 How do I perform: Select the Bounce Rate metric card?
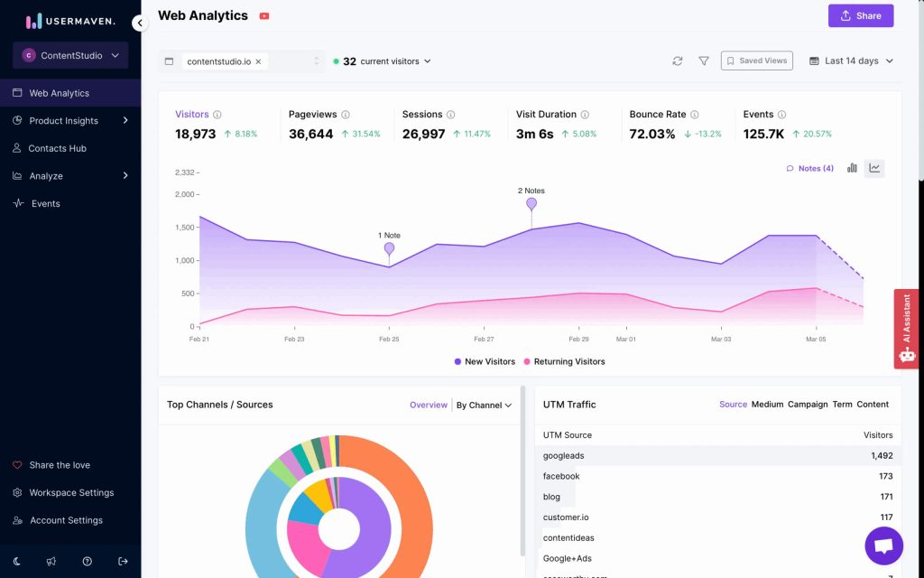[675, 125]
